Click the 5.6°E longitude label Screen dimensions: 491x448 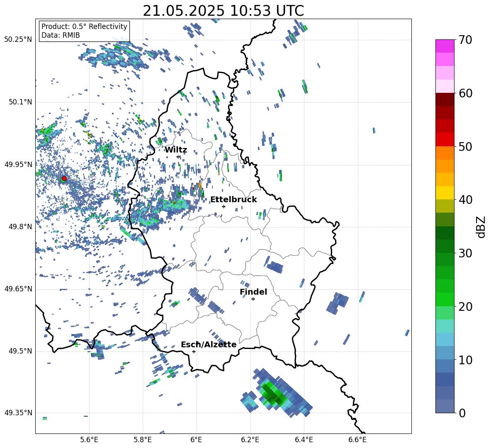pyautogui.click(x=89, y=440)
